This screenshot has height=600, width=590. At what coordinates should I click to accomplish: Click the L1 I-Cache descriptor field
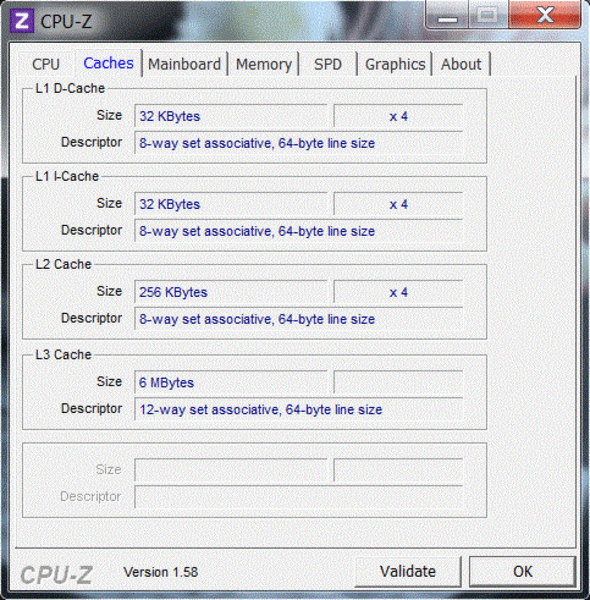[298, 231]
